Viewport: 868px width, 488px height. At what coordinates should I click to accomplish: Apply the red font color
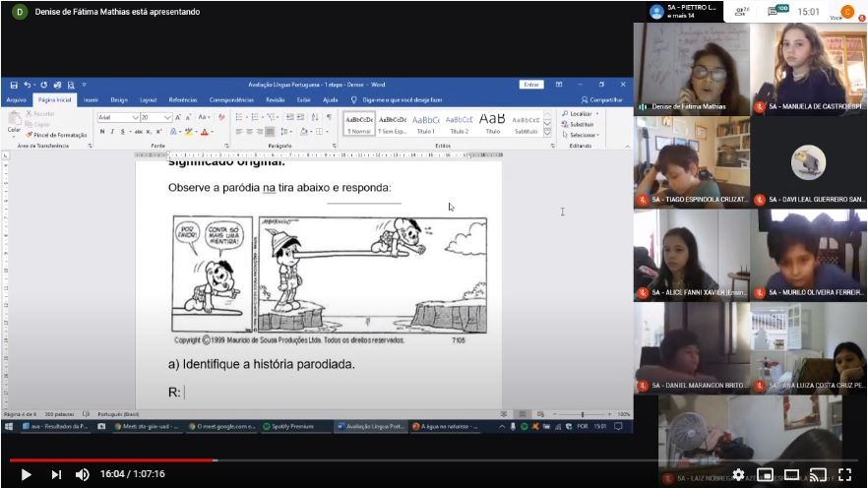point(205,132)
